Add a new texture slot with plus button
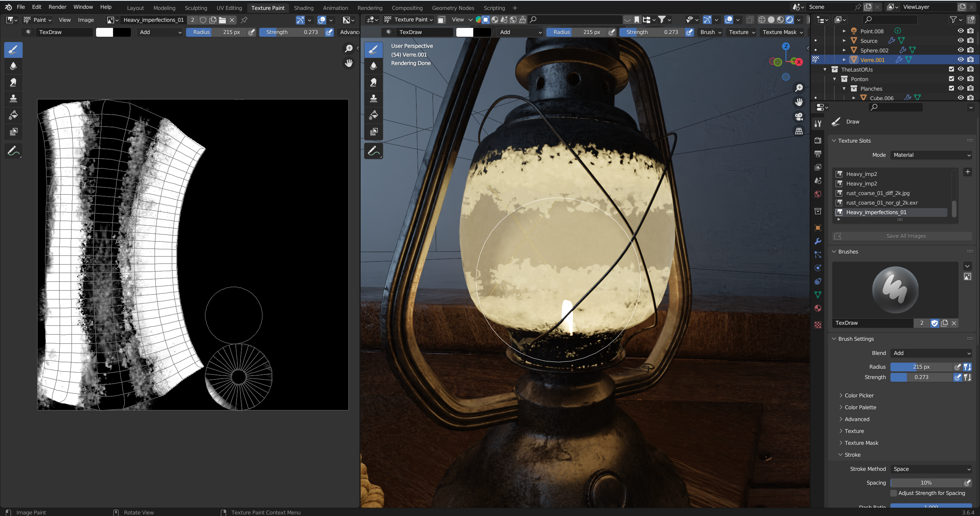This screenshot has height=516, width=980. (x=968, y=172)
